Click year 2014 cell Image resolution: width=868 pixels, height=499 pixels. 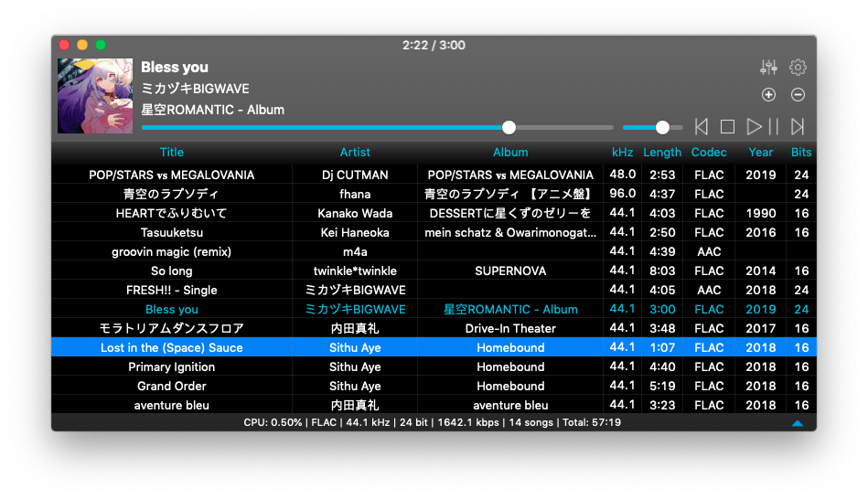[761, 271]
